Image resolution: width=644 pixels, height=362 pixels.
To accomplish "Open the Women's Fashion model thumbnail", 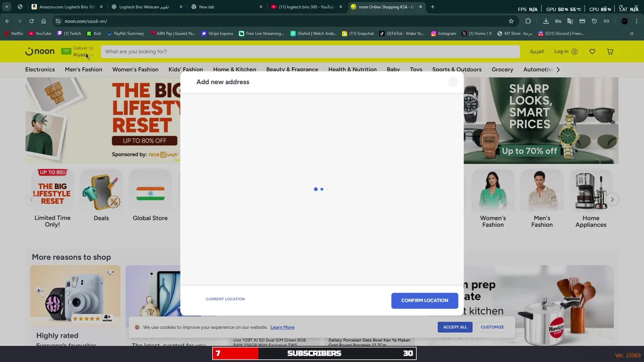I will pos(493,199).
